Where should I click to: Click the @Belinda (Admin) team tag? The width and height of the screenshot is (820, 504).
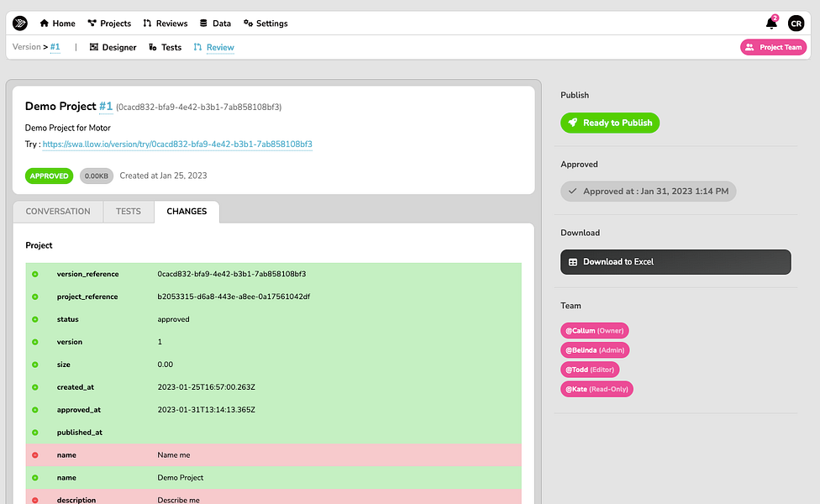595,350
